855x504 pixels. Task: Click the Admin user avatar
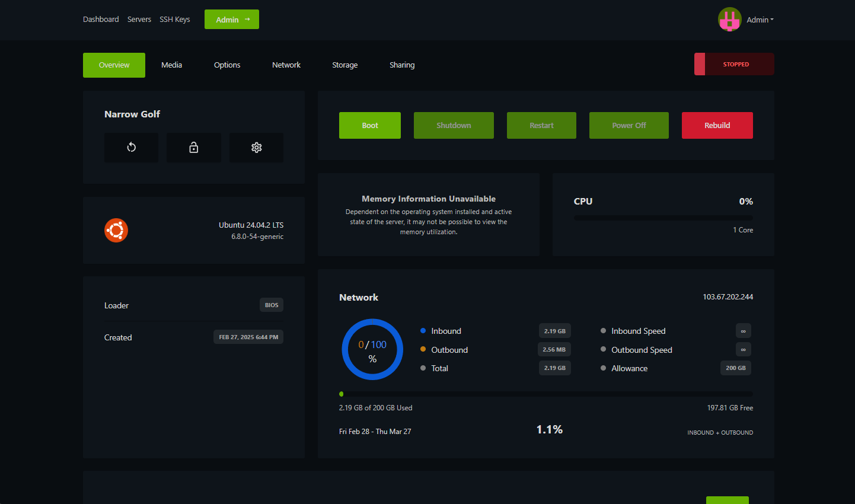(x=729, y=20)
